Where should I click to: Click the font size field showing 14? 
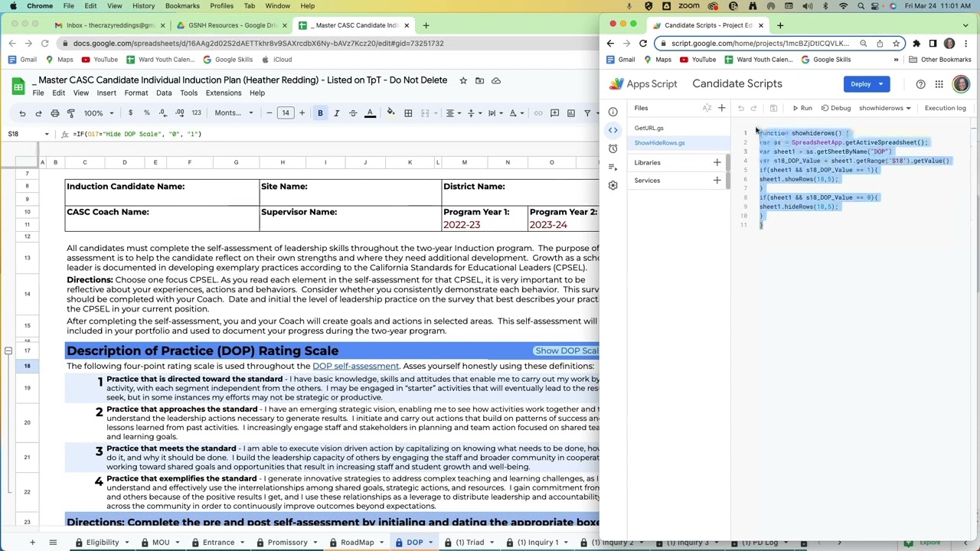click(286, 113)
